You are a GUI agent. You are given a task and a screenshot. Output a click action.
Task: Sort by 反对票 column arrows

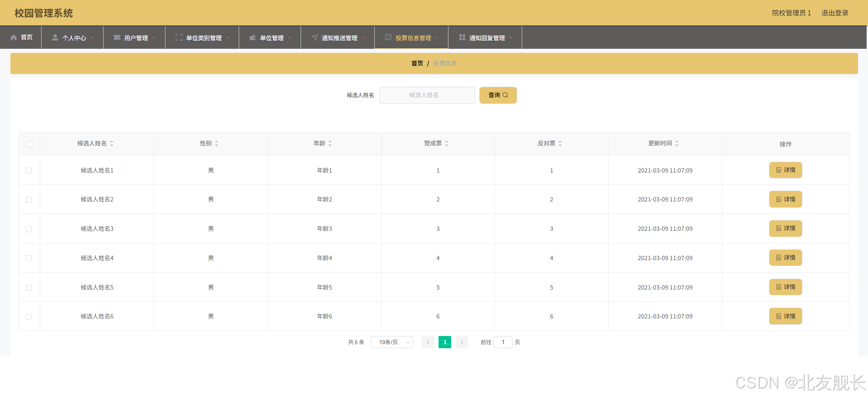pos(560,143)
